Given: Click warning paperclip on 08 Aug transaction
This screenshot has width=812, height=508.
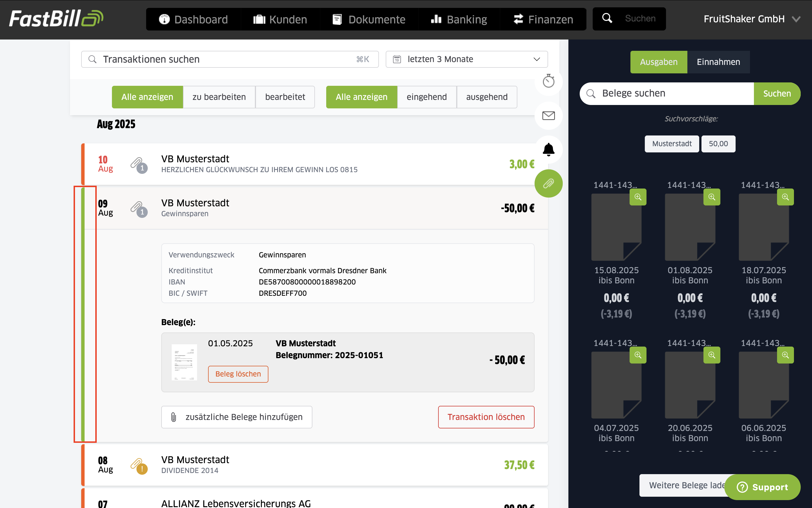Looking at the screenshot, I should (139, 466).
